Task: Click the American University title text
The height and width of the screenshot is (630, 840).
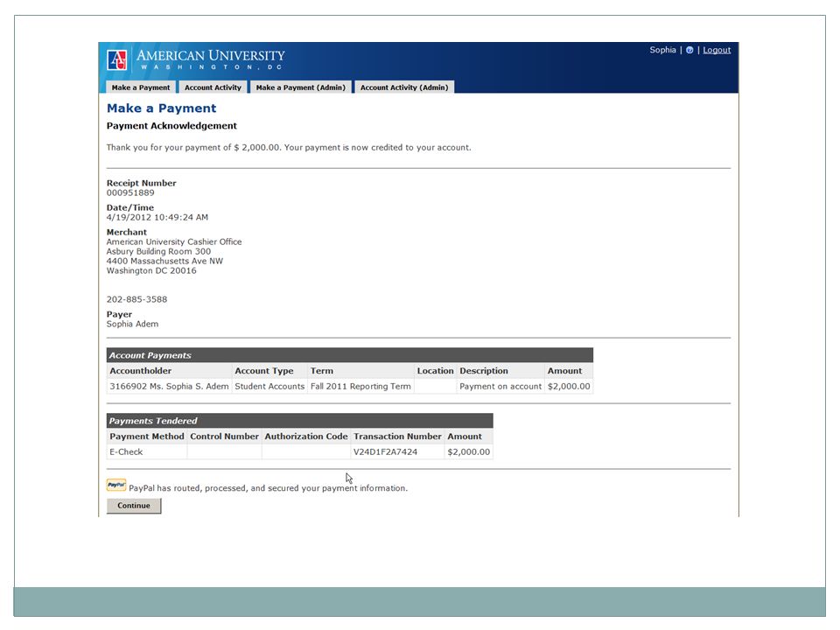Action: coord(211,56)
